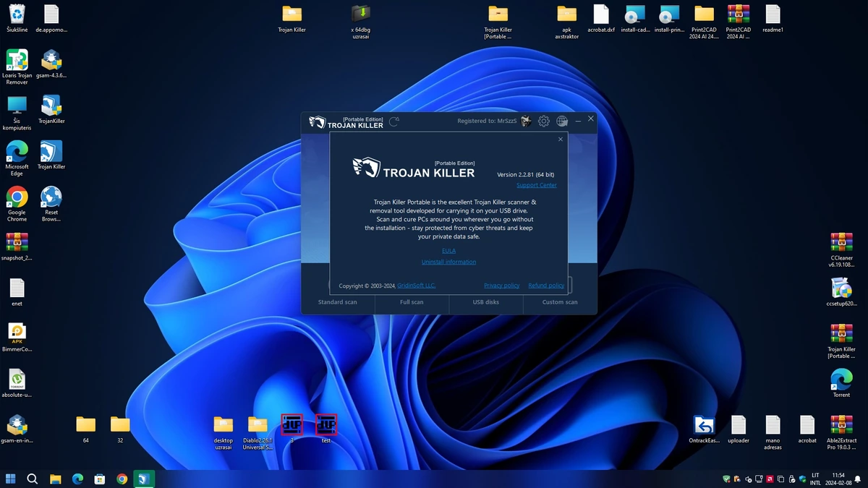Close the About dialog with its X
868x488 pixels.
tap(561, 140)
